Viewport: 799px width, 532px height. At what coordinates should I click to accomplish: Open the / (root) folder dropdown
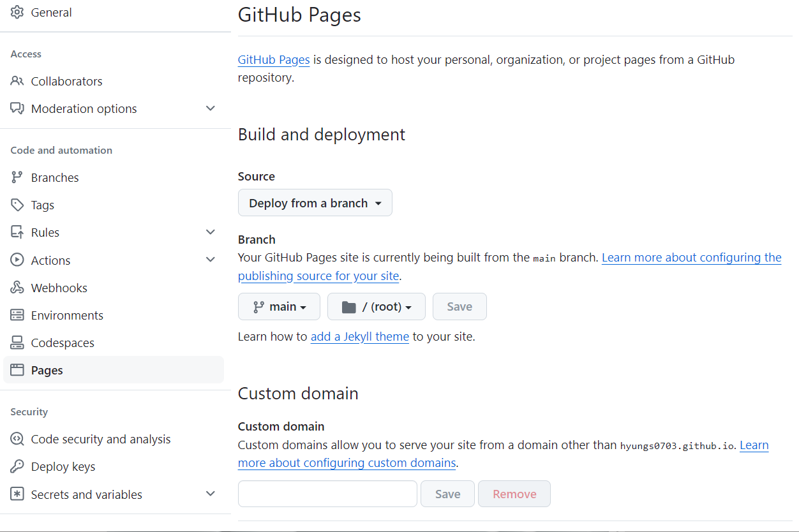377,307
